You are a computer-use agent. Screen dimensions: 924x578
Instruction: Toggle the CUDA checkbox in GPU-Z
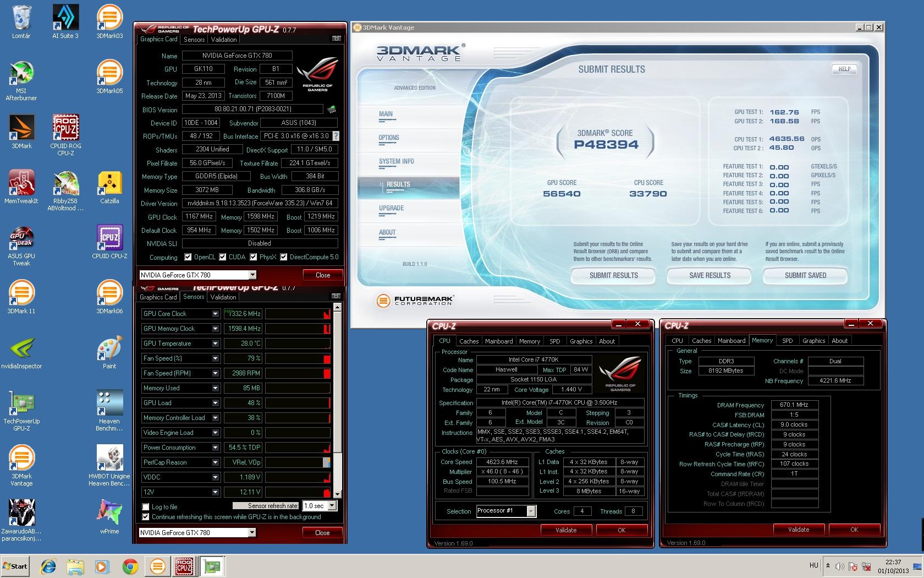(x=223, y=257)
